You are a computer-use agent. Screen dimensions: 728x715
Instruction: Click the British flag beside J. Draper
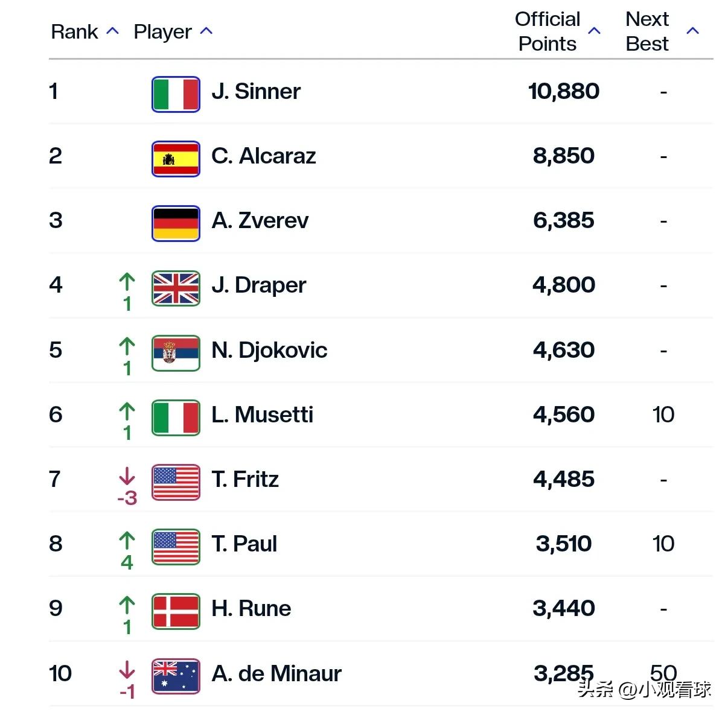point(176,288)
